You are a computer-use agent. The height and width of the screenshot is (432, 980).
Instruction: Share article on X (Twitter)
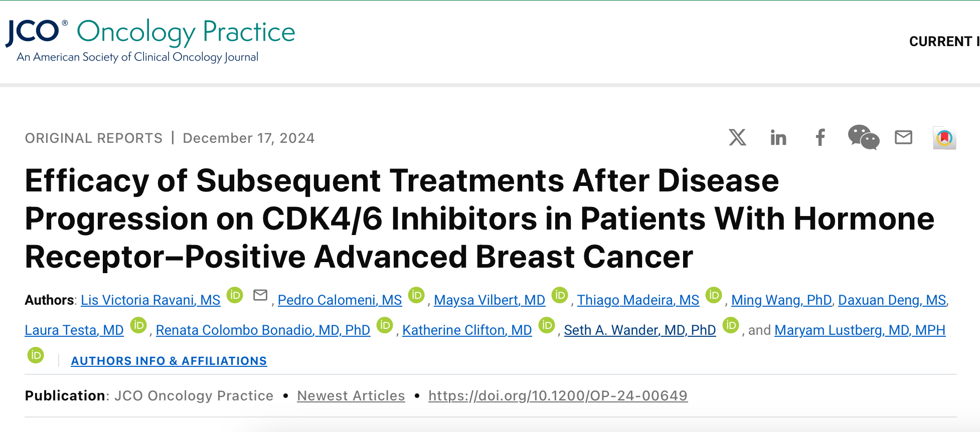coord(737,137)
